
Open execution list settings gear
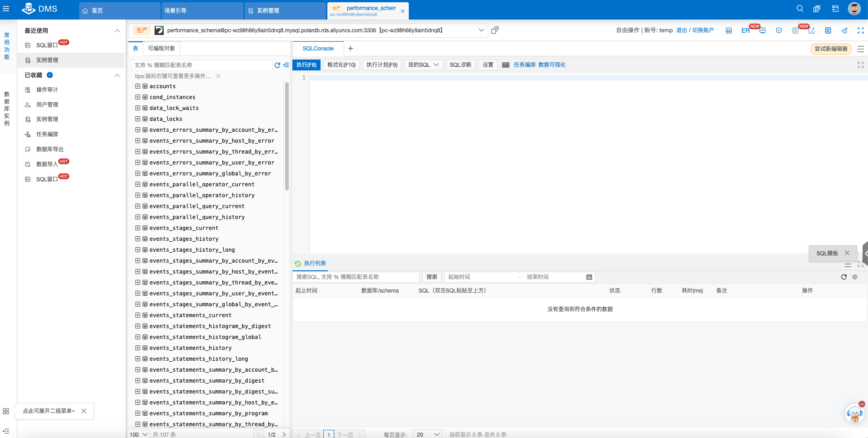(x=855, y=277)
